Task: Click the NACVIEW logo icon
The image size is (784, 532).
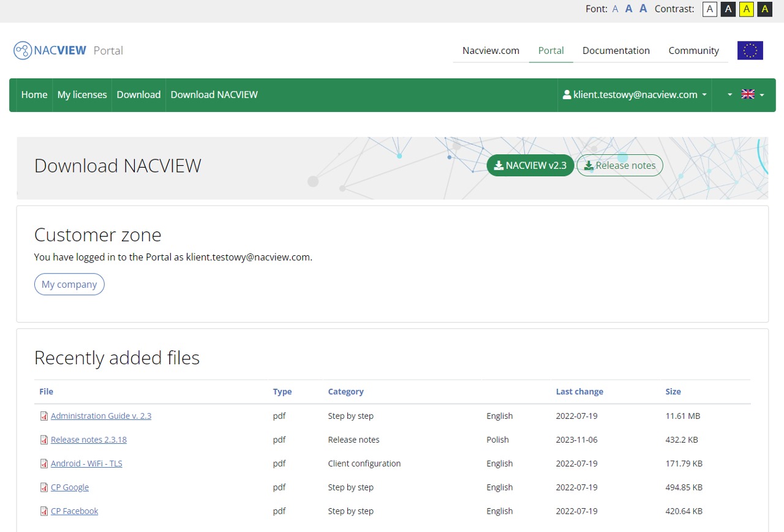Action: point(23,50)
